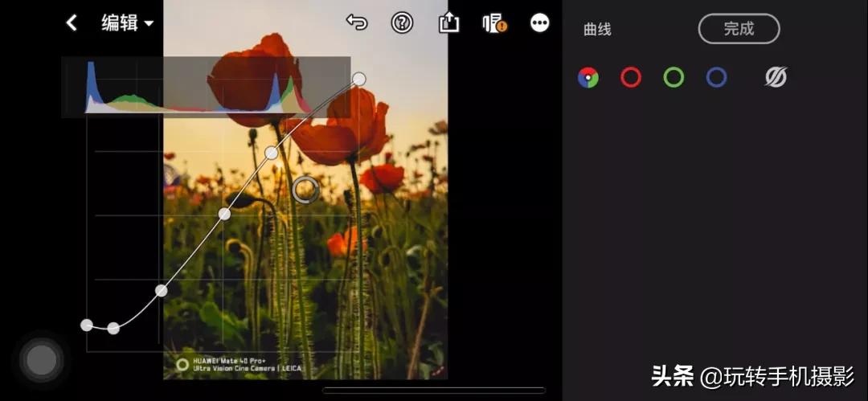
Task: Open the 编辑 dropdown menu
Action: tap(127, 23)
